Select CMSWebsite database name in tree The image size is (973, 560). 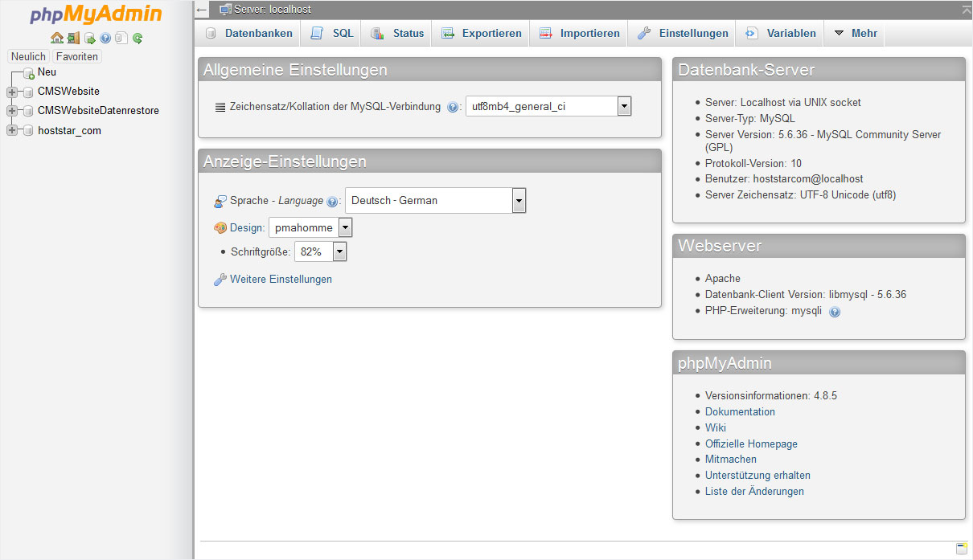(x=68, y=92)
